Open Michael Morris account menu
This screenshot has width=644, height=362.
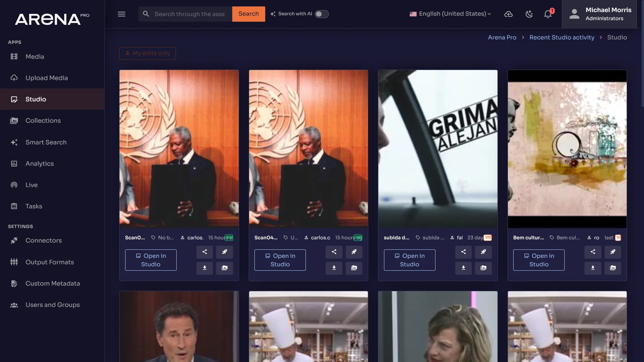[599, 14]
